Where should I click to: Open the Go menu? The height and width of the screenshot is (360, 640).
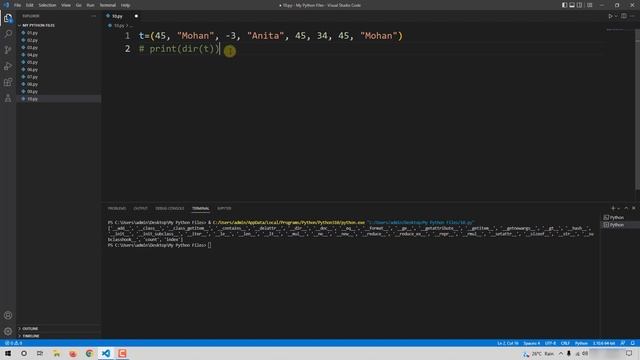point(78,5)
